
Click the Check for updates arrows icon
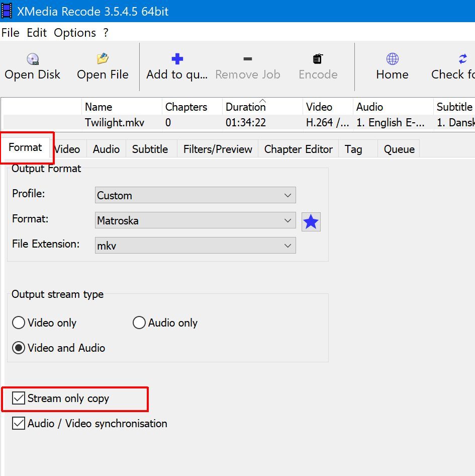462,59
